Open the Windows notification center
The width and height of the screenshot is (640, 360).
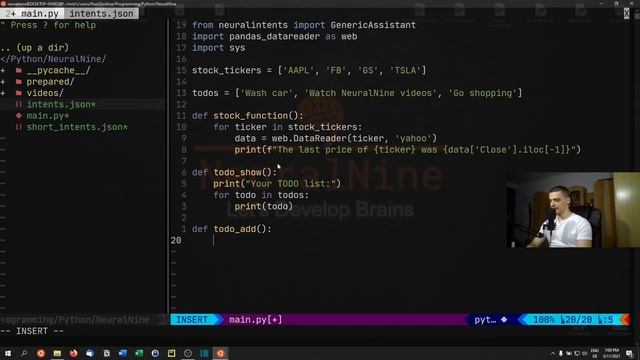(629, 353)
